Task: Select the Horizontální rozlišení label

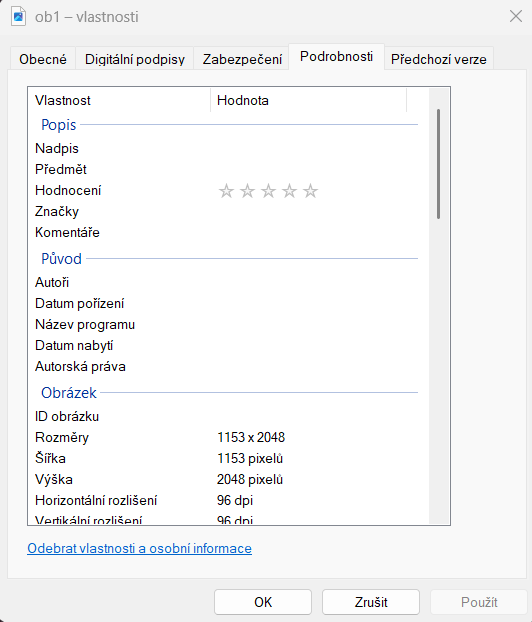Action: (x=96, y=500)
